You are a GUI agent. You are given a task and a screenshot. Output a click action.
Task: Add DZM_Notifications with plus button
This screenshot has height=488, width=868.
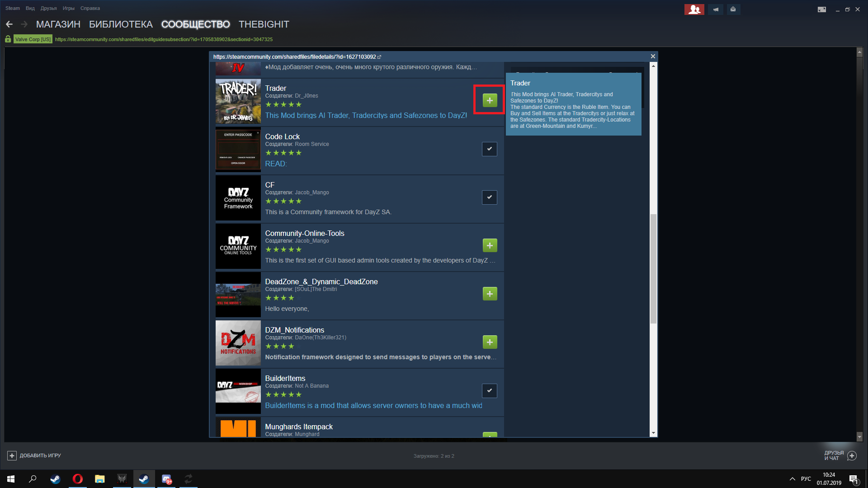490,342
